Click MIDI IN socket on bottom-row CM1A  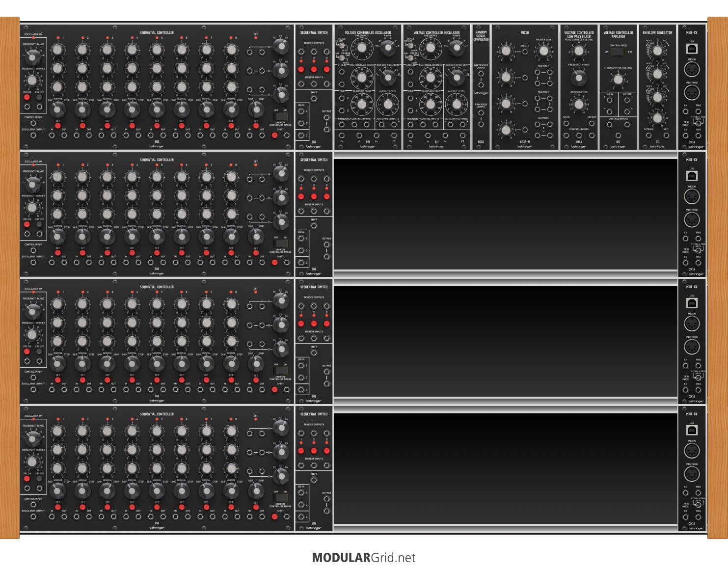(692, 451)
